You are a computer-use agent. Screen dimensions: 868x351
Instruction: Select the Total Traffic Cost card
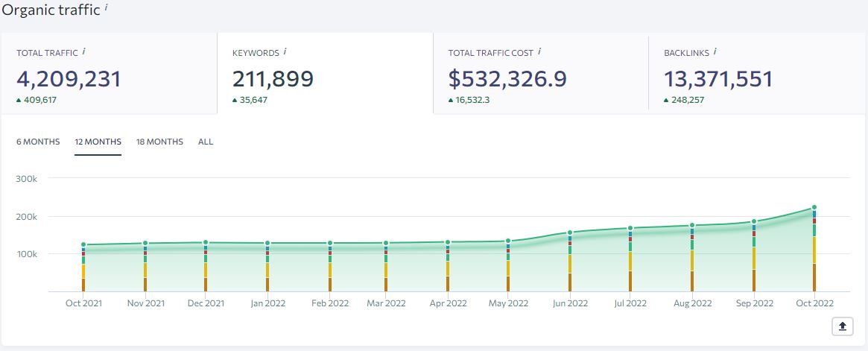[x=541, y=73]
